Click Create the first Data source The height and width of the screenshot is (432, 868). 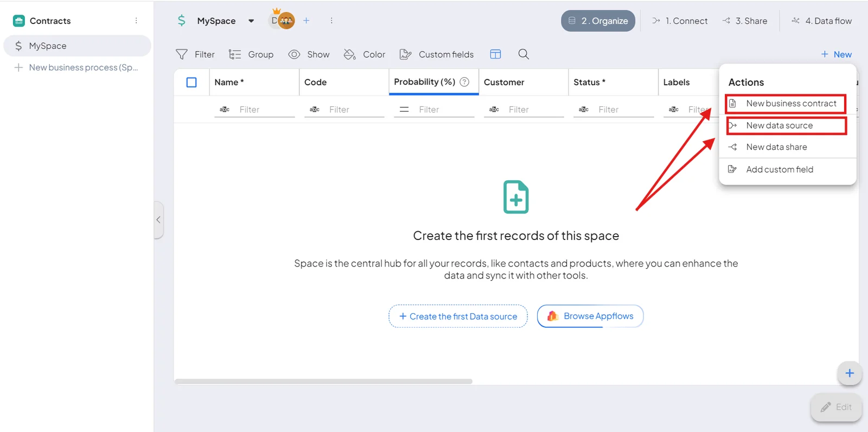pyautogui.click(x=458, y=316)
